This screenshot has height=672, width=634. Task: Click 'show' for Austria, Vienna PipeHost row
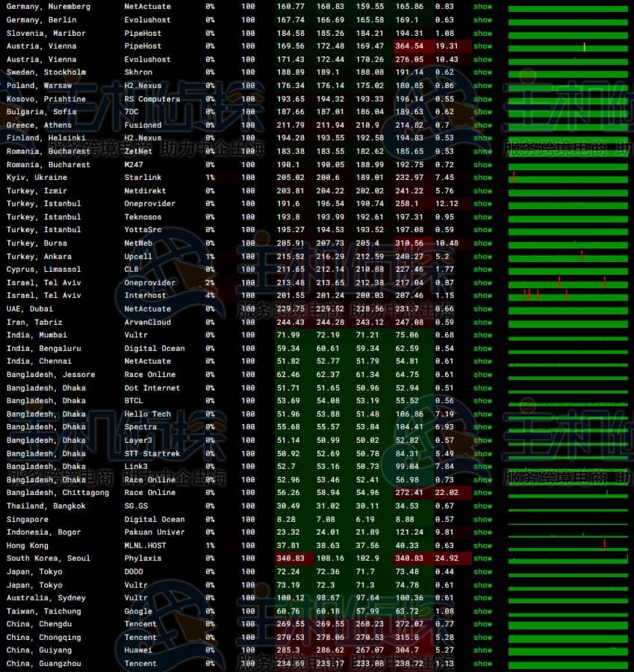tap(482, 46)
